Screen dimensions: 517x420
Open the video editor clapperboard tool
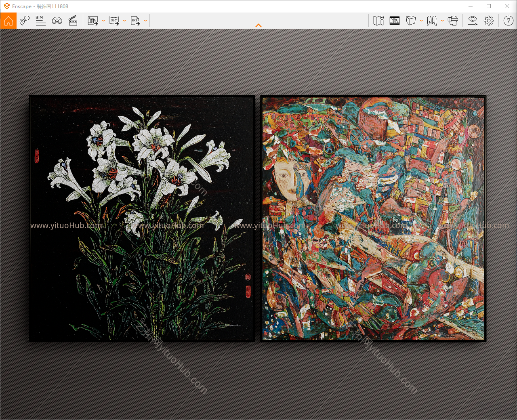pos(73,21)
